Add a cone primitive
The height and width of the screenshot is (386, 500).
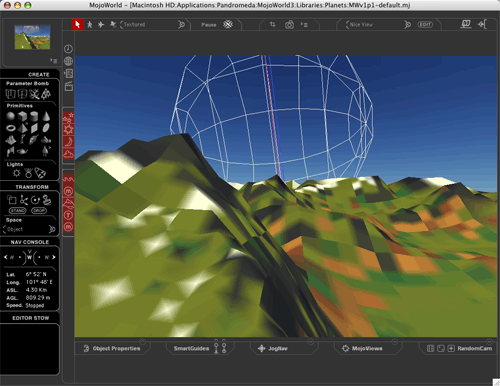46,116
